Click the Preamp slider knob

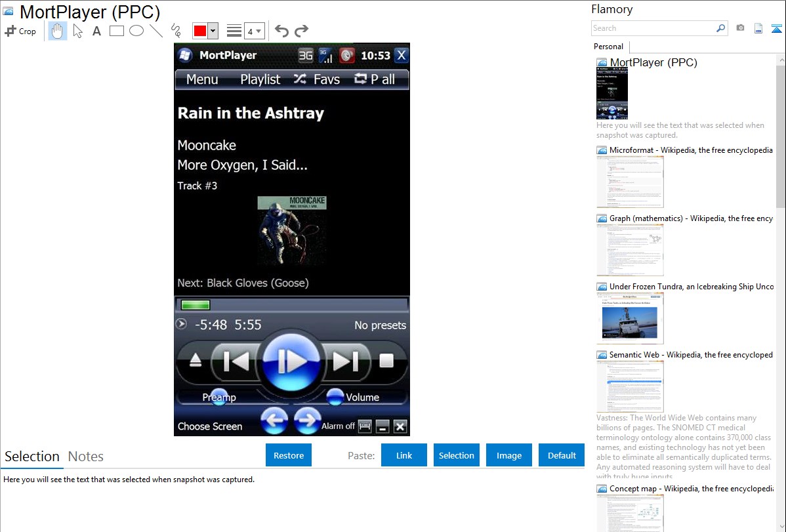click(x=219, y=397)
